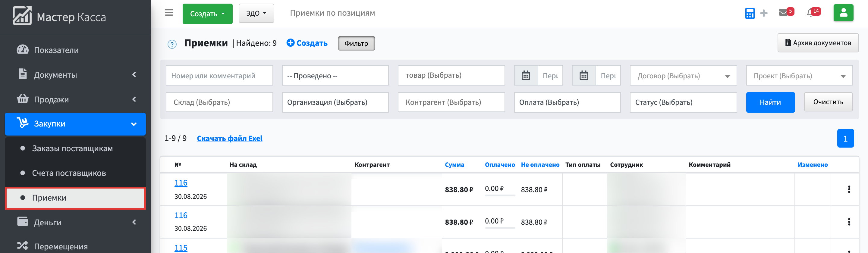Screen dimensions: 868x253
Task: Open the blue calculator icon
Action: click(750, 13)
